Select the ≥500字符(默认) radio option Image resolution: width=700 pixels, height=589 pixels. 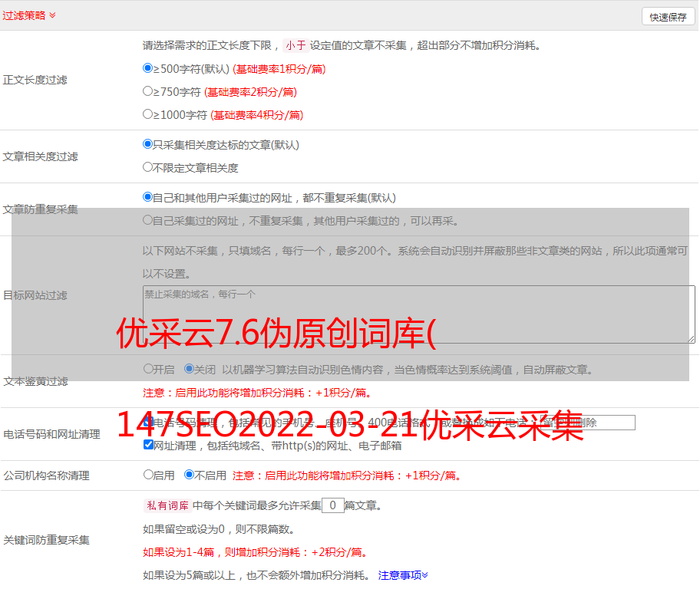click(x=147, y=68)
